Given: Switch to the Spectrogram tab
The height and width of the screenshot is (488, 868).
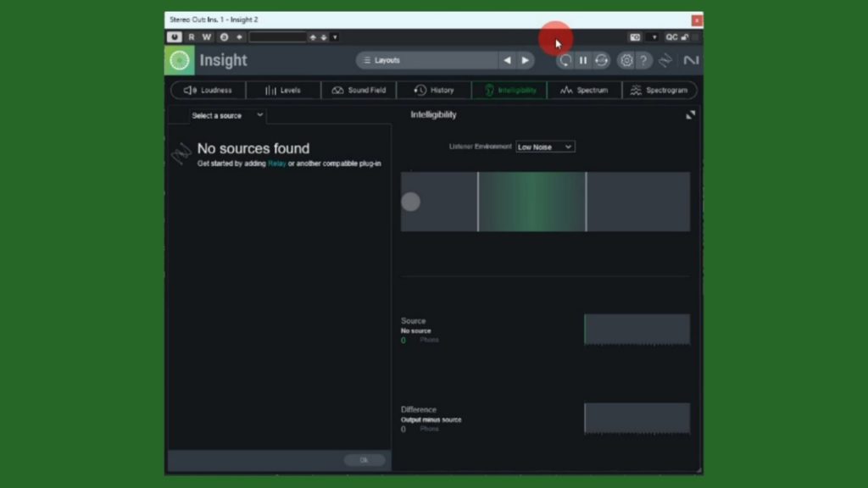Looking at the screenshot, I should coord(659,90).
